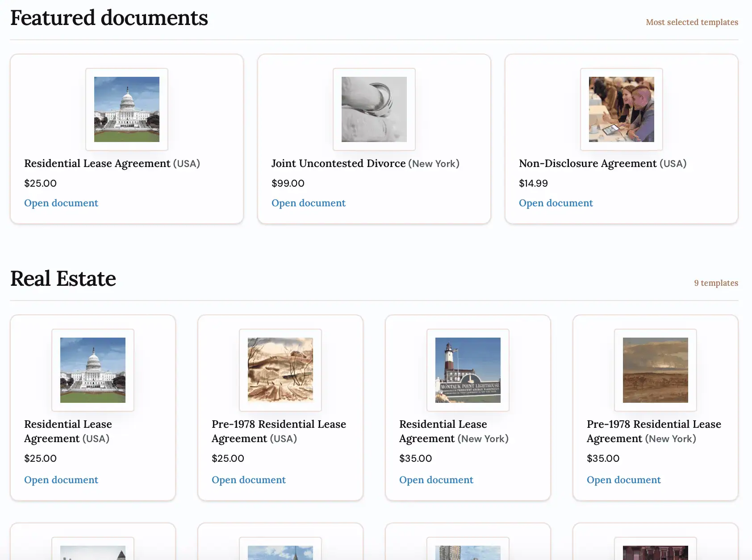Open the Non-Disclosure Agreement document link

tap(556, 203)
